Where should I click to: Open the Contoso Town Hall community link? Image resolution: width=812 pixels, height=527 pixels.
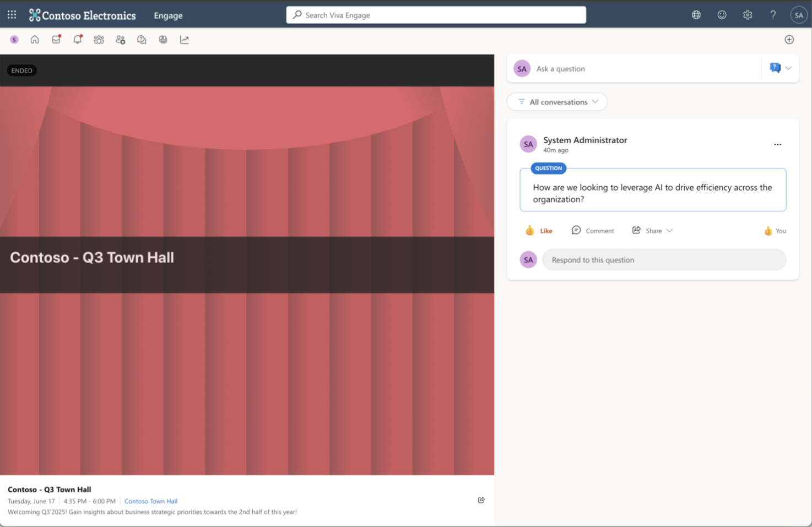pyautogui.click(x=151, y=501)
